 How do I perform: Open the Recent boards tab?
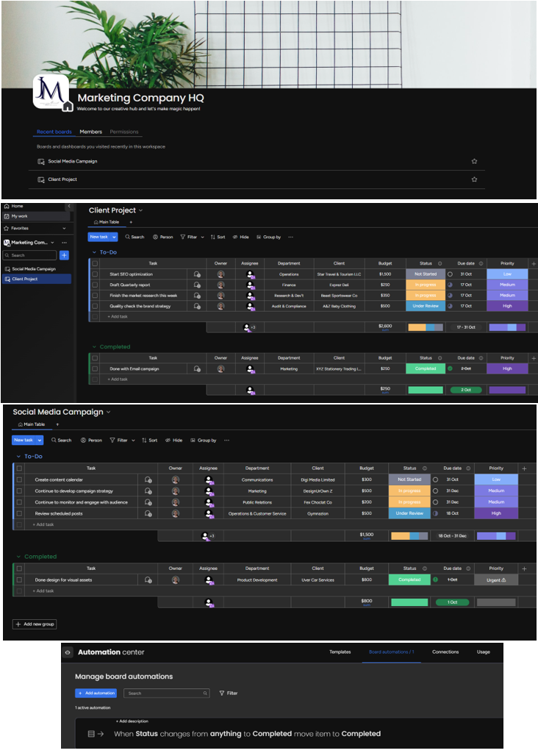pyautogui.click(x=54, y=132)
